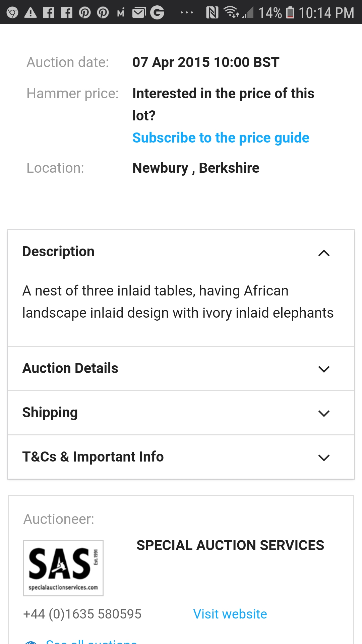Click the Visit website link

click(x=230, y=614)
